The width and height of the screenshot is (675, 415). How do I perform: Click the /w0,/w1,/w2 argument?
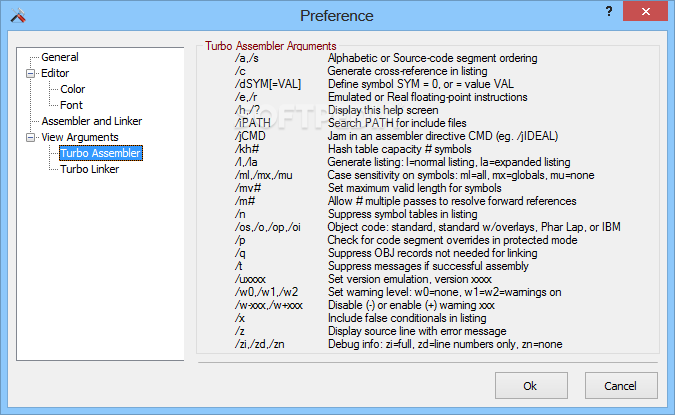click(266, 292)
